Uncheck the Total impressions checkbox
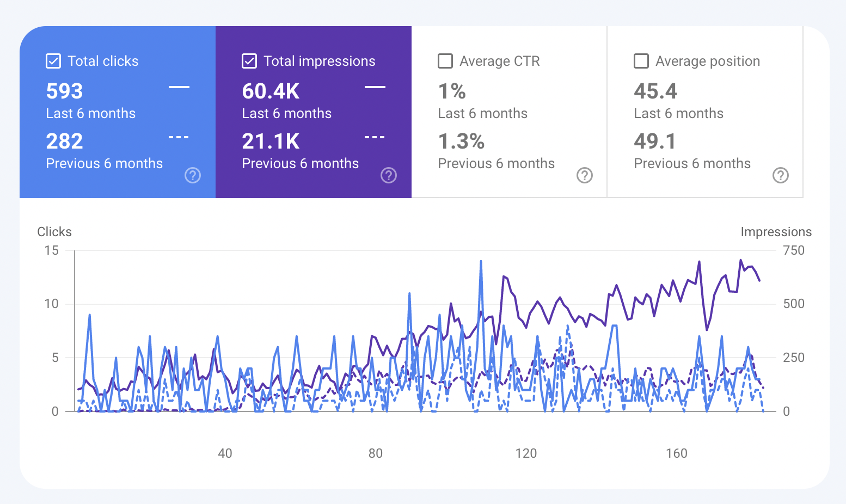 point(249,61)
